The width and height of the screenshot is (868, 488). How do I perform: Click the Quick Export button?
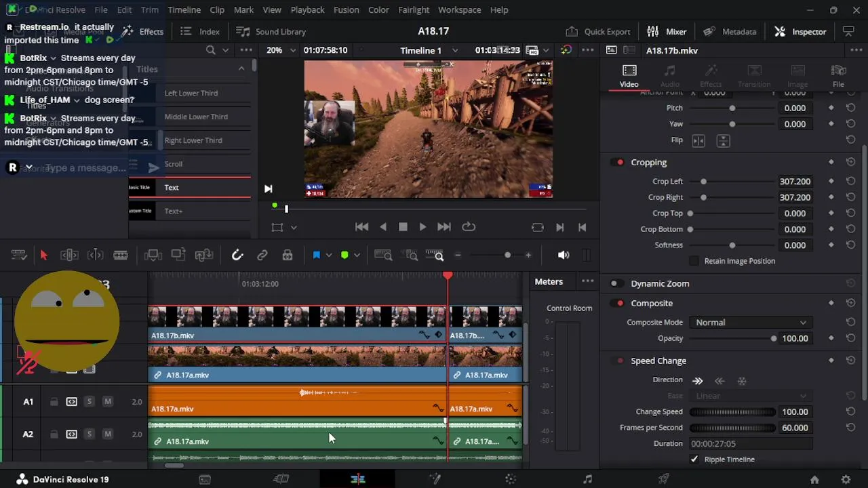pyautogui.click(x=598, y=32)
